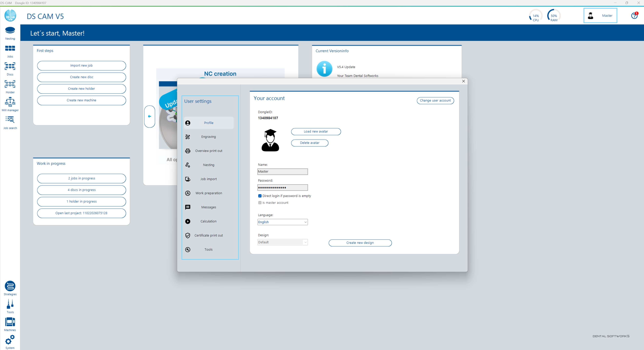Open the Master user account menu
644x350 pixels.
[600, 15]
